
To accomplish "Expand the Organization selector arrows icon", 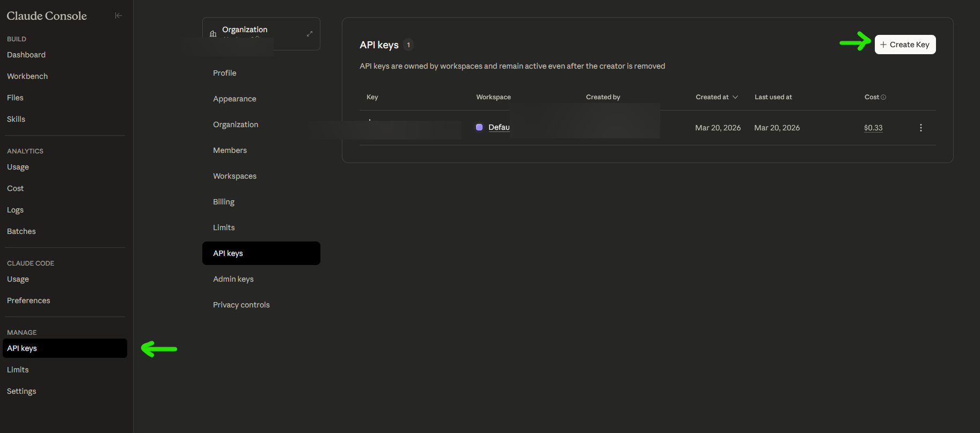I will 310,34.
